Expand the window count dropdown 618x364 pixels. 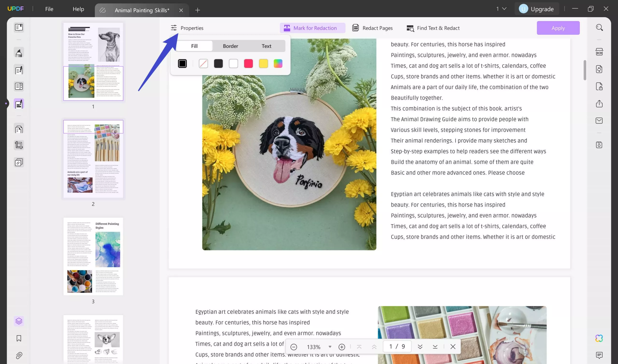coord(501,9)
